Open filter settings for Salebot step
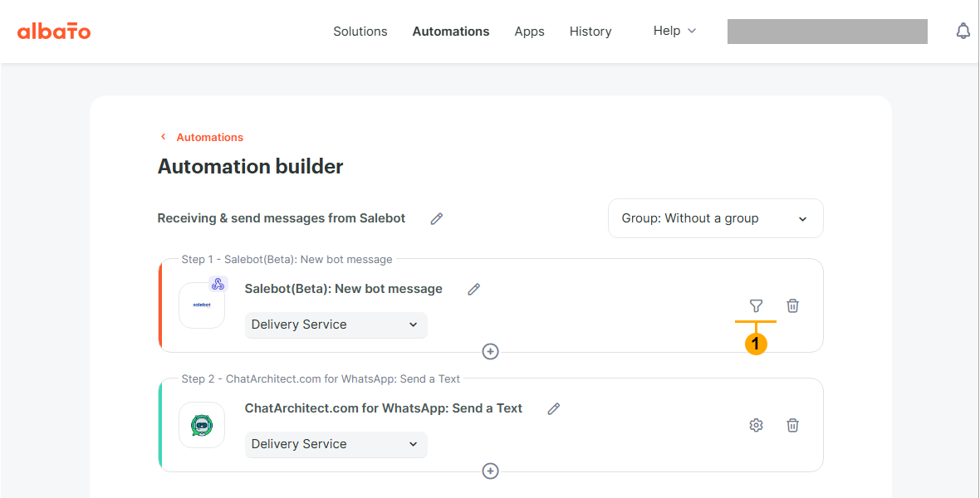This screenshot has width=980, height=498. 757,305
